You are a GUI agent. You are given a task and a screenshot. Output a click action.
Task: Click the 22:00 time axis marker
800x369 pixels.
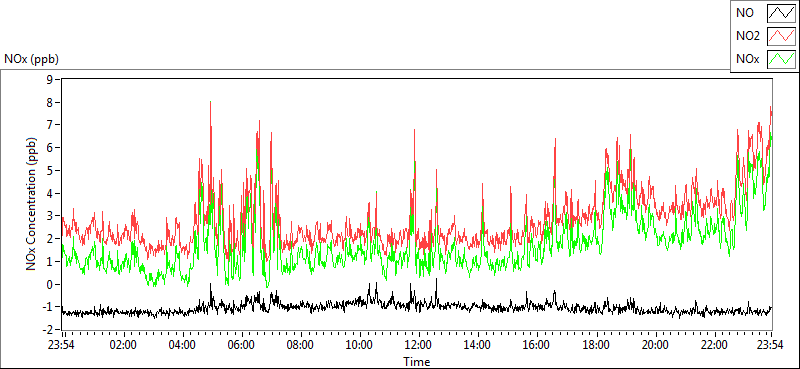pyautogui.click(x=714, y=345)
